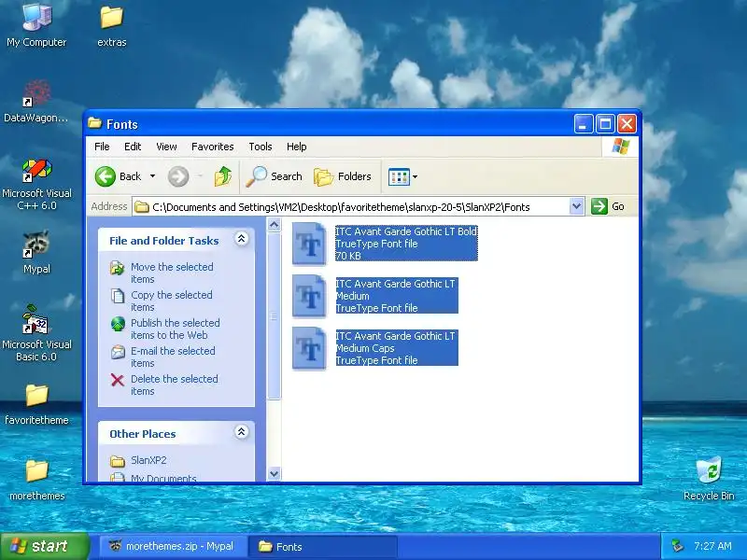Click Delete the selected items
The image size is (747, 560).
click(x=175, y=385)
